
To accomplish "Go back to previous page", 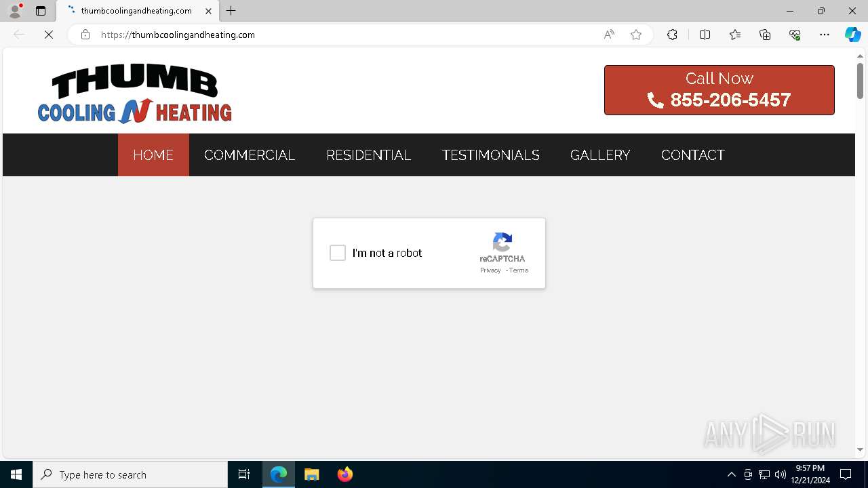I will point(19,35).
